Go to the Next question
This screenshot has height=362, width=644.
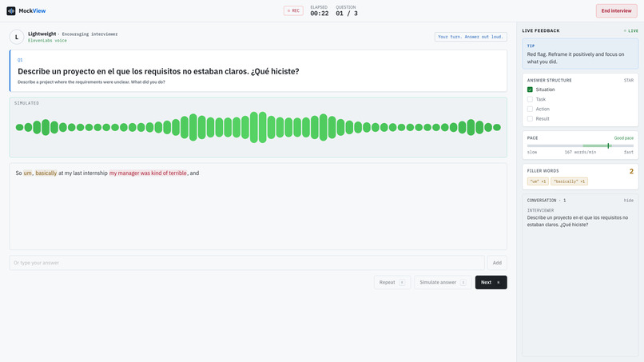tap(491, 282)
